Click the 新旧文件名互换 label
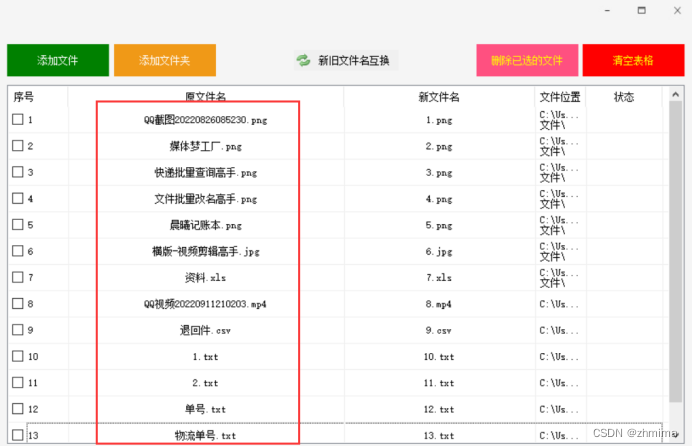Image resolution: width=692 pixels, height=447 pixels. coord(353,61)
